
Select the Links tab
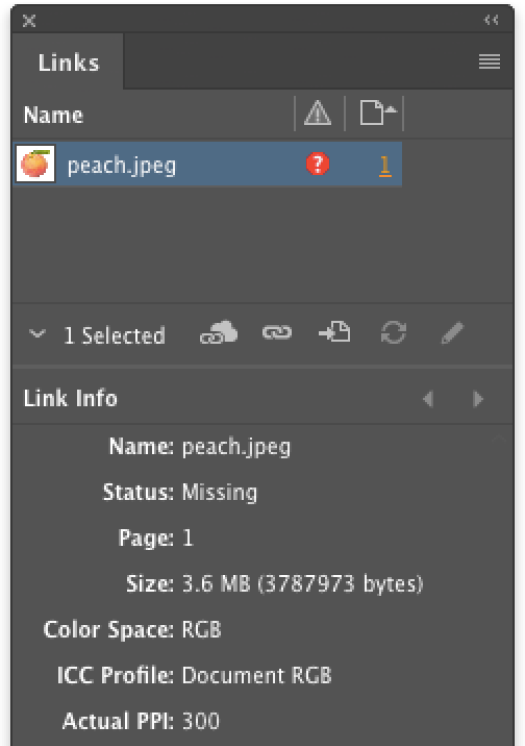(69, 62)
